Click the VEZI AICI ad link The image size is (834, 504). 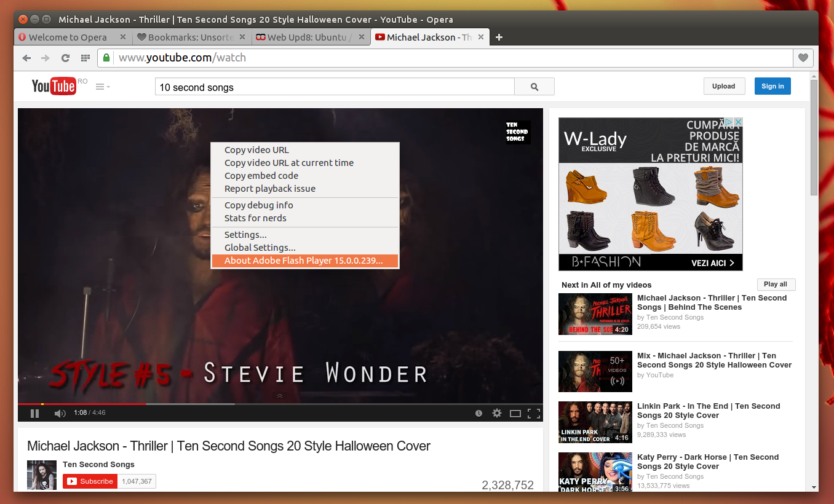click(712, 263)
